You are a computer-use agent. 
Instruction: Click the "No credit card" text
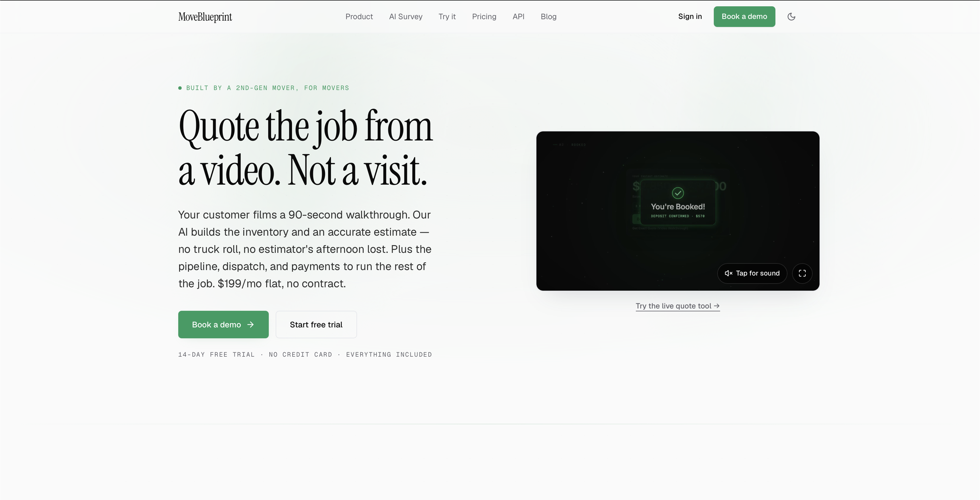[x=300, y=355]
